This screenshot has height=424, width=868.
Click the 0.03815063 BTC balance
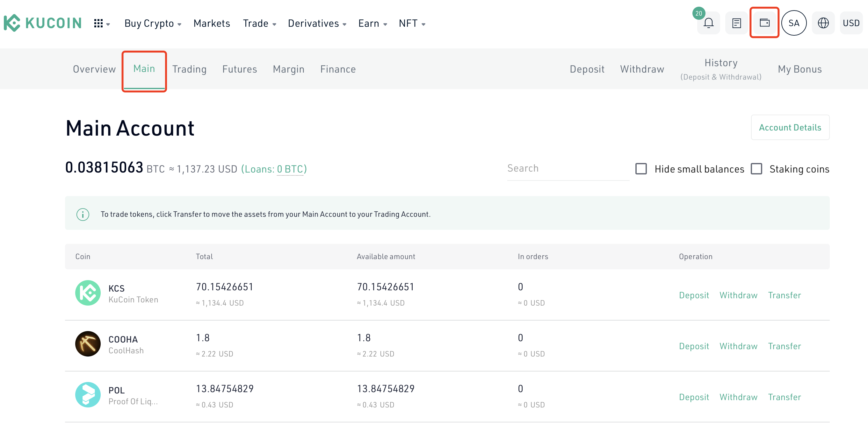click(x=115, y=167)
